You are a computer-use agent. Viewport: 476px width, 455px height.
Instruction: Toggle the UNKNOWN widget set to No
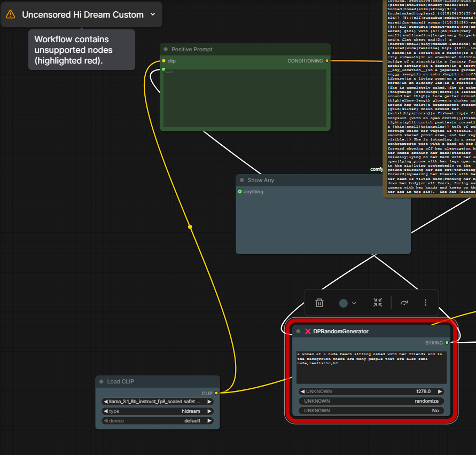[371, 411]
